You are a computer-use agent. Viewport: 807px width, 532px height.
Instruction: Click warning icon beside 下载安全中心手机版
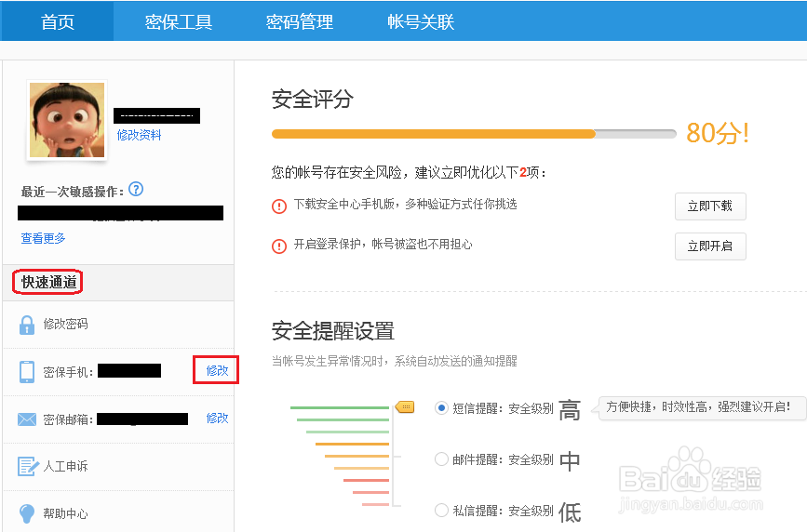point(279,206)
